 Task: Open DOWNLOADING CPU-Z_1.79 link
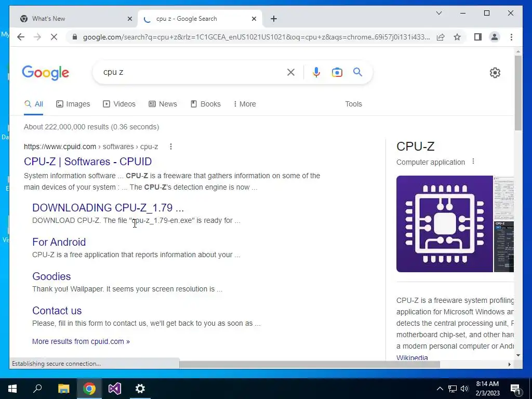click(x=108, y=208)
